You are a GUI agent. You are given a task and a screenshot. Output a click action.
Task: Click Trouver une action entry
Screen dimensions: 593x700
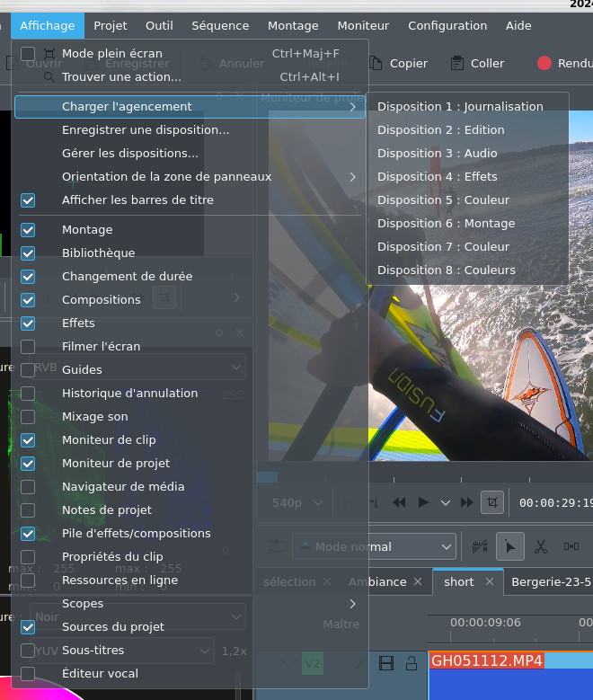tap(190, 76)
